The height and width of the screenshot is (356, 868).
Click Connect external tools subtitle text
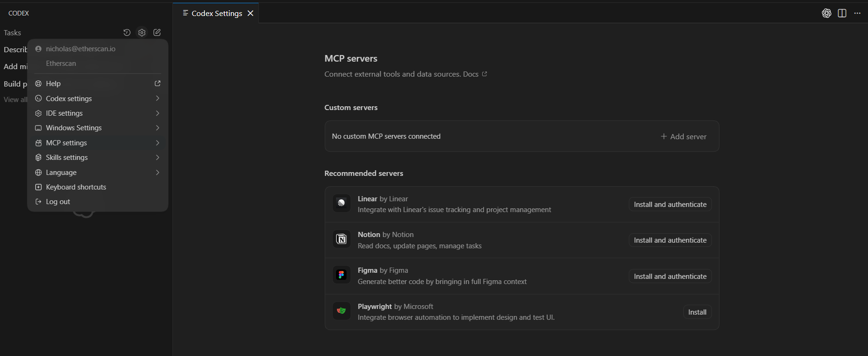click(x=392, y=74)
